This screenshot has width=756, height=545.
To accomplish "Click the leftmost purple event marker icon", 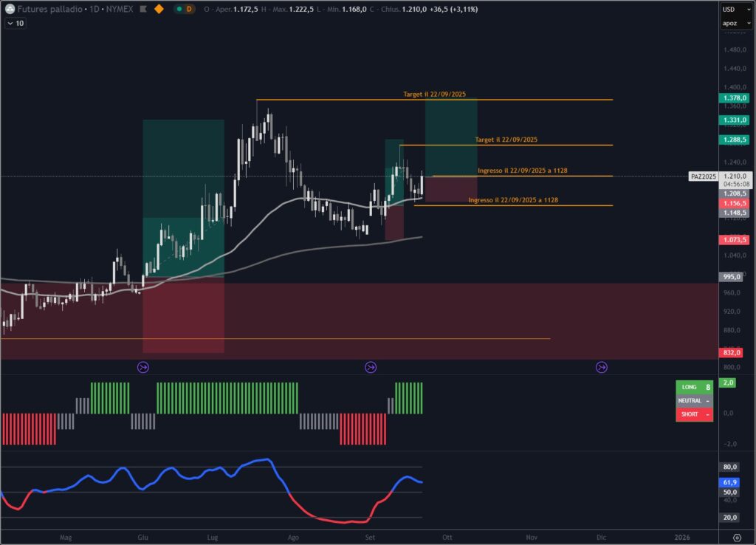I will point(143,367).
